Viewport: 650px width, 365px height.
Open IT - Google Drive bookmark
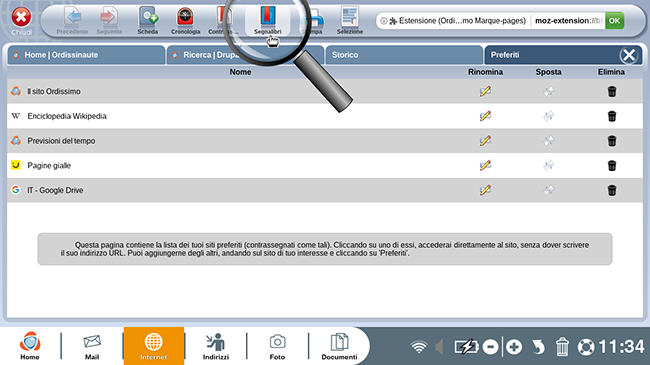tap(55, 190)
